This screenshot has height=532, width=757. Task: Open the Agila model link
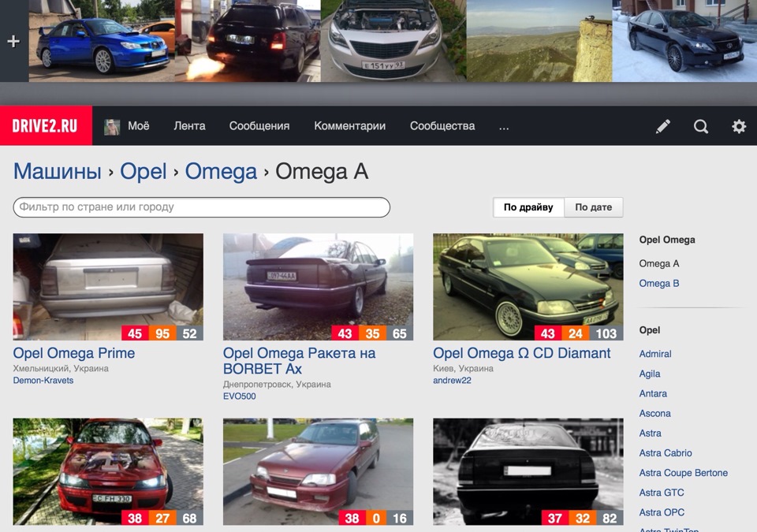coord(650,374)
